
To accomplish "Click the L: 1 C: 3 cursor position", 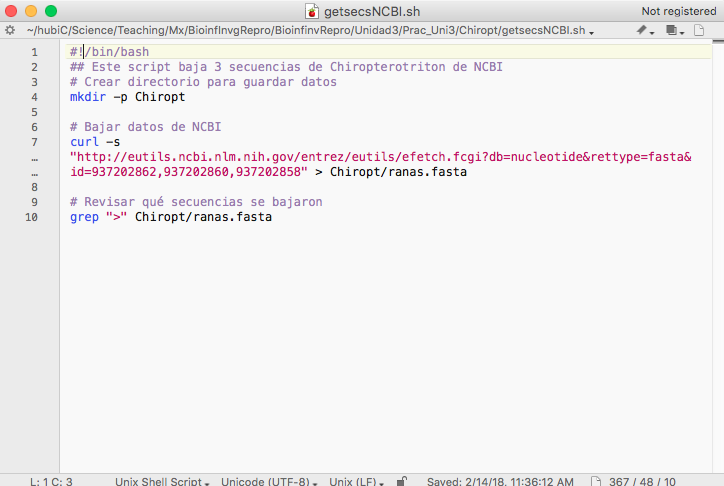I will click(51, 481).
